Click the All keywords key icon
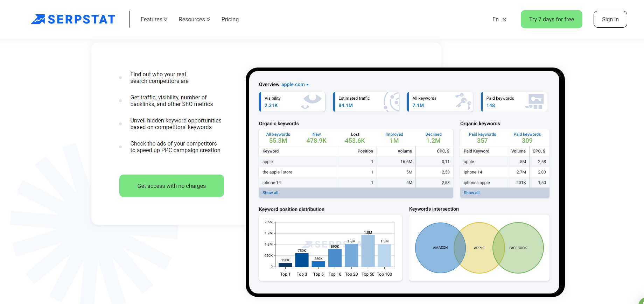 pyautogui.click(x=463, y=101)
